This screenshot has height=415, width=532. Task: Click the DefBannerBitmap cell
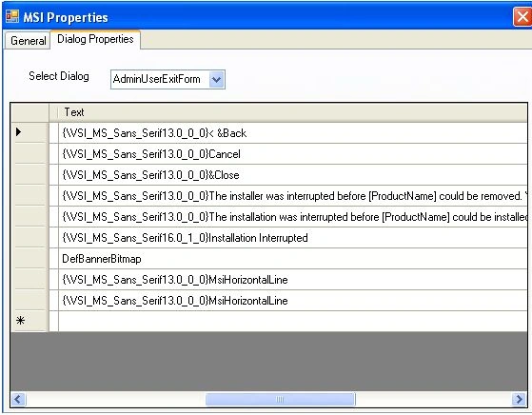pyautogui.click(x=292, y=259)
